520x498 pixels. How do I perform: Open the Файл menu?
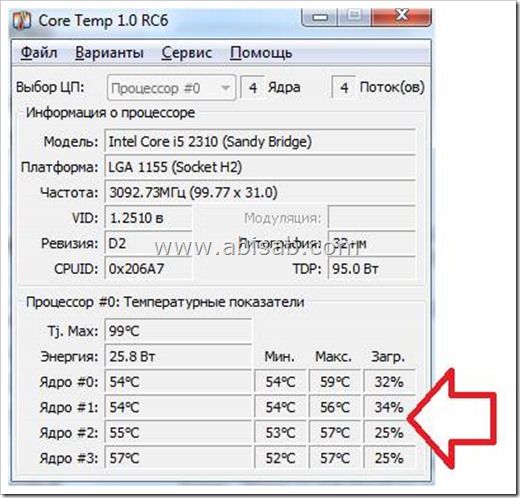pyautogui.click(x=39, y=53)
